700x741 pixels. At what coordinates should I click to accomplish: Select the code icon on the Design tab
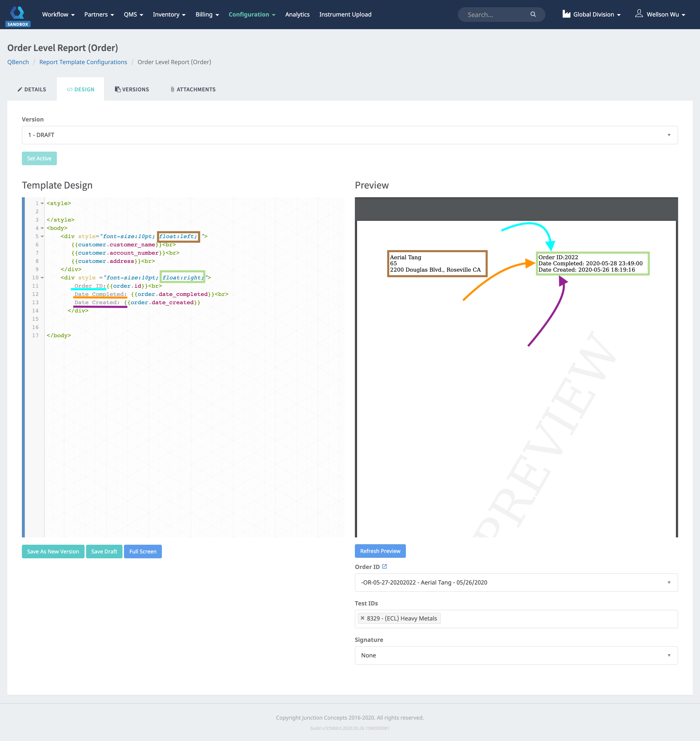pyautogui.click(x=70, y=89)
